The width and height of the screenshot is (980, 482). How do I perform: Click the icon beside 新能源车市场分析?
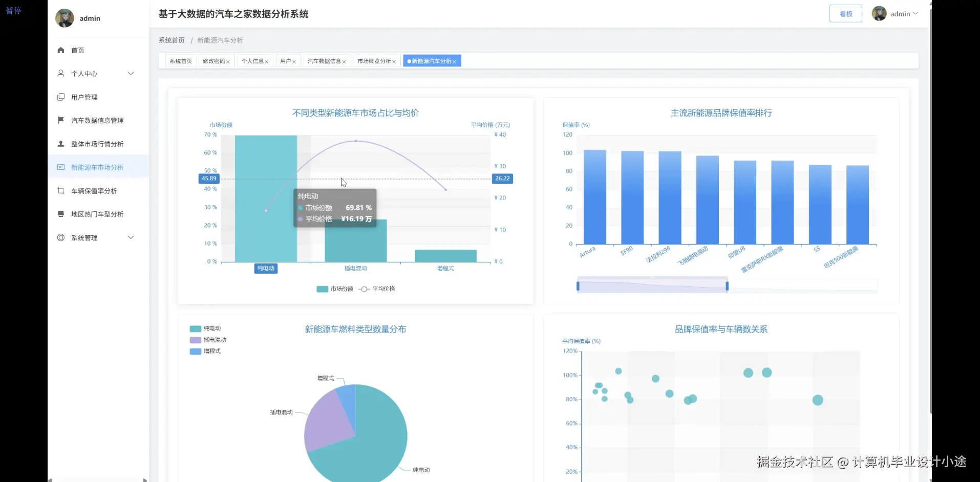point(61,167)
